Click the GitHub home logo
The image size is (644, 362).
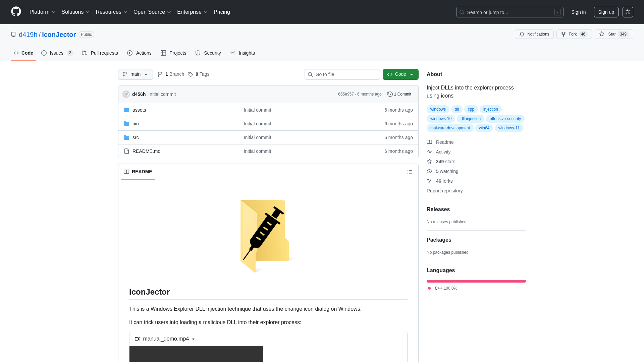coord(15,12)
